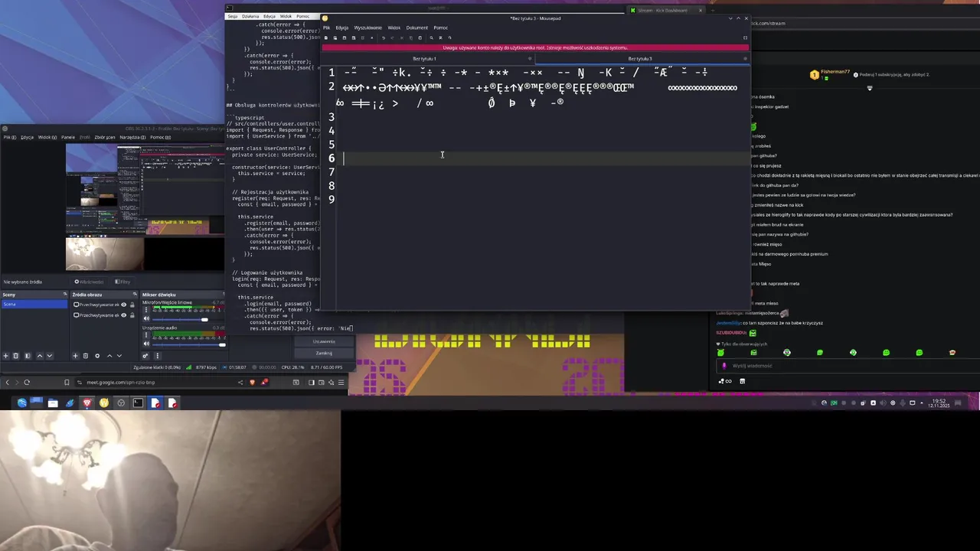
Task: Click the Find and Replace icon in Mousepad
Action: pos(440,37)
